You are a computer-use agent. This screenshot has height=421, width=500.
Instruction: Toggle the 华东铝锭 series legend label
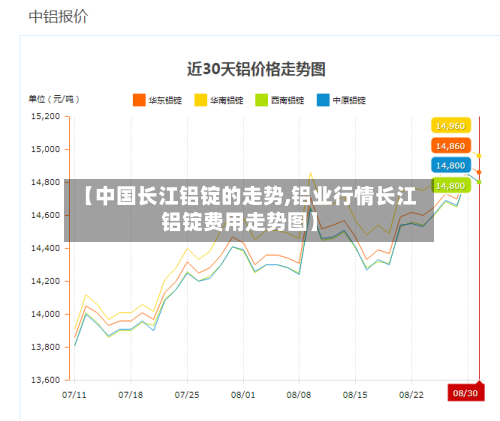click(x=165, y=100)
